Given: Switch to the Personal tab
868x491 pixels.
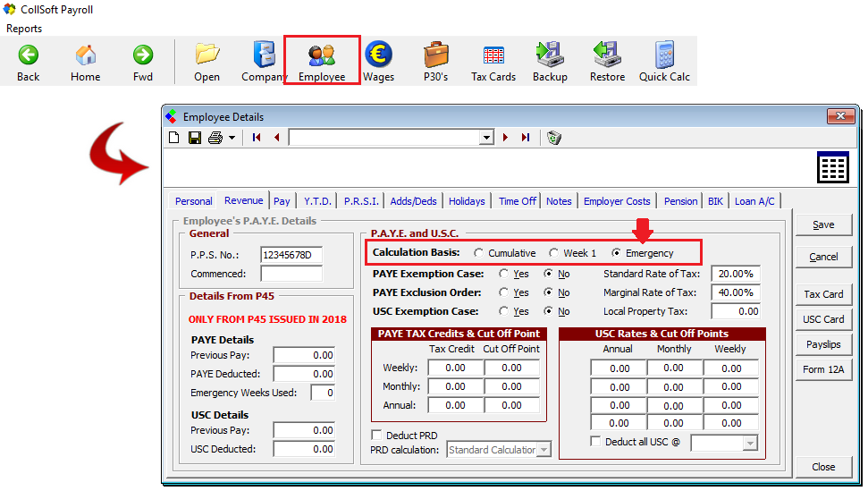Looking at the screenshot, I should point(193,201).
